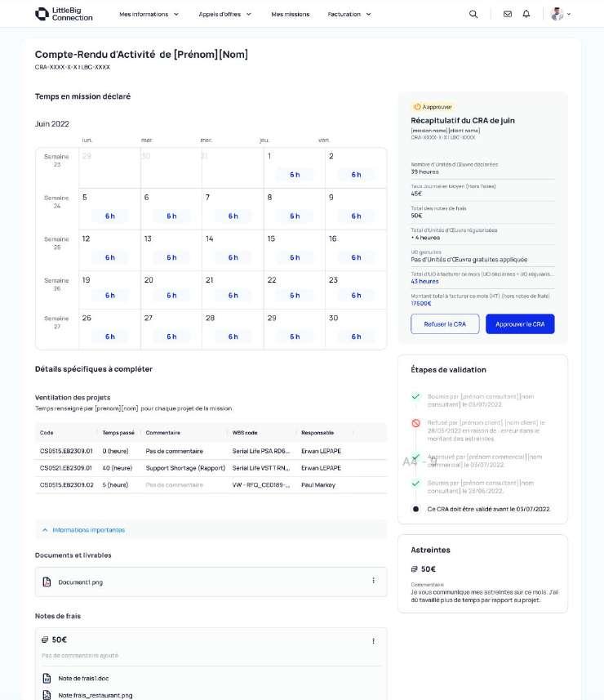
Task: Click the Refuser le CRA button
Action: click(445, 324)
